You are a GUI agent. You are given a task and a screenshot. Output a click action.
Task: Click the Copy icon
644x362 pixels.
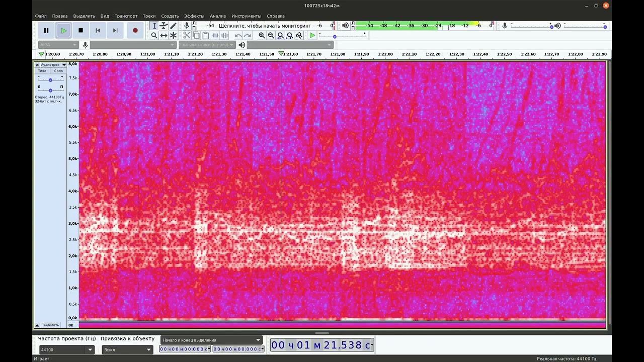[x=196, y=35]
